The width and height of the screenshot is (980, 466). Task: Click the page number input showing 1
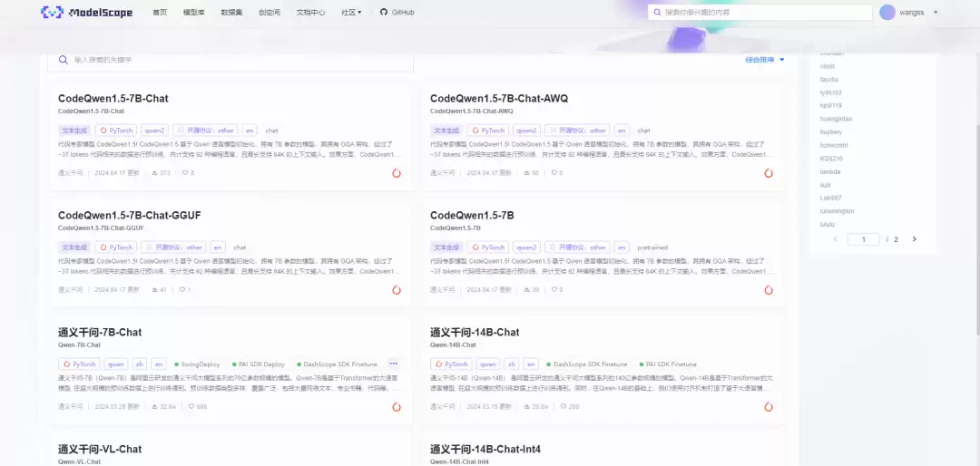point(863,239)
